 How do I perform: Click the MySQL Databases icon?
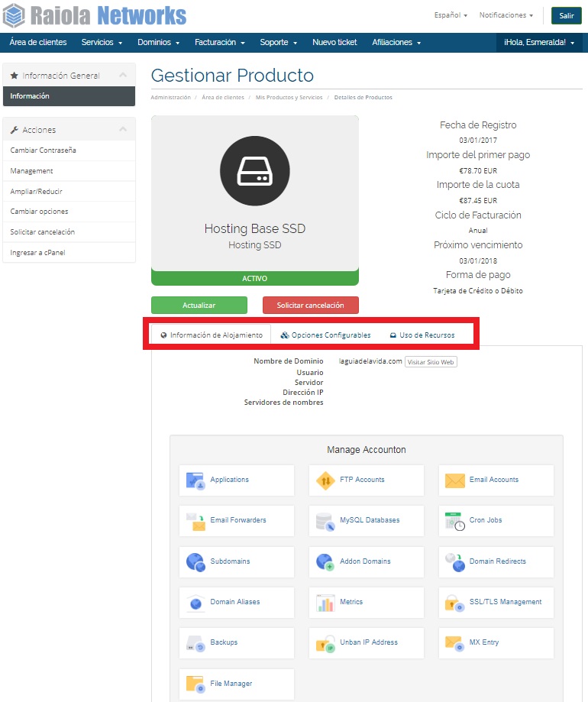(x=325, y=521)
